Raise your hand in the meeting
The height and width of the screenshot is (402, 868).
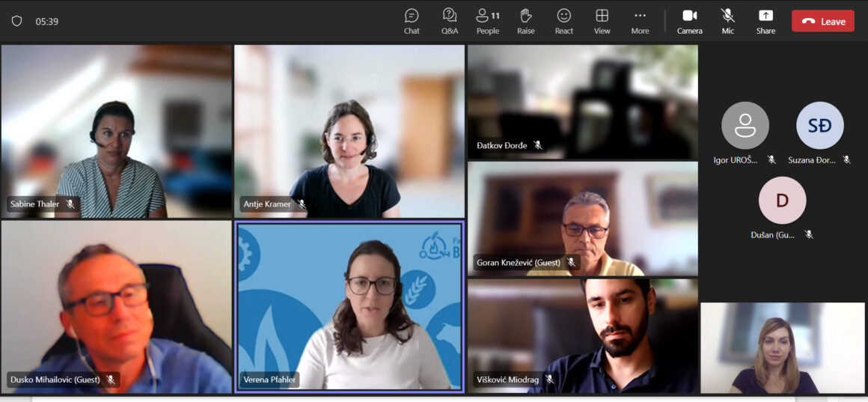point(526,21)
